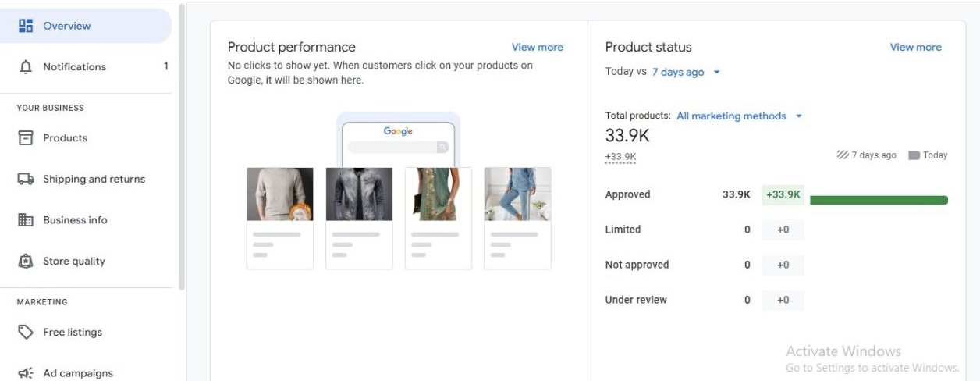Image resolution: width=980 pixels, height=381 pixels.
Task: Open Free listings under Marketing
Action: (x=86, y=333)
